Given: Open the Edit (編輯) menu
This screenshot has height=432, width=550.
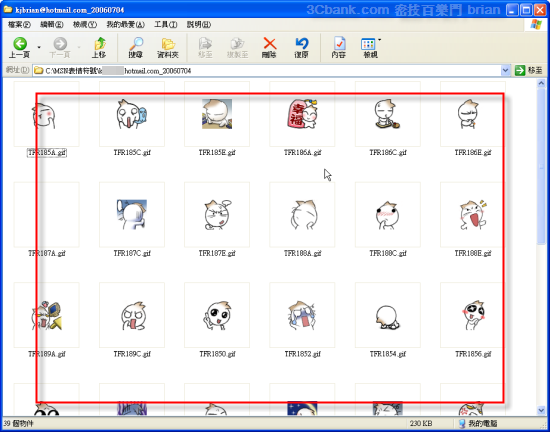Looking at the screenshot, I should [x=52, y=25].
